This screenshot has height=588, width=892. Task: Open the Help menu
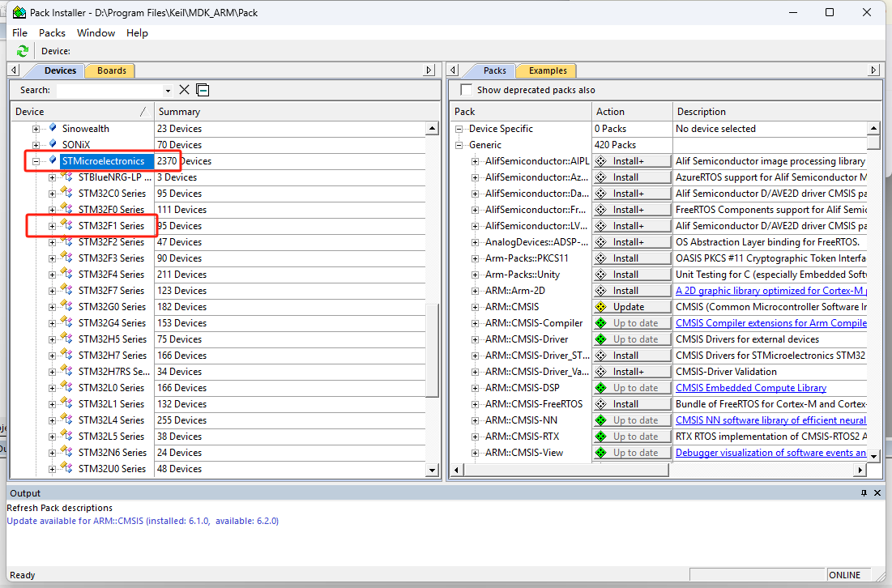click(137, 33)
